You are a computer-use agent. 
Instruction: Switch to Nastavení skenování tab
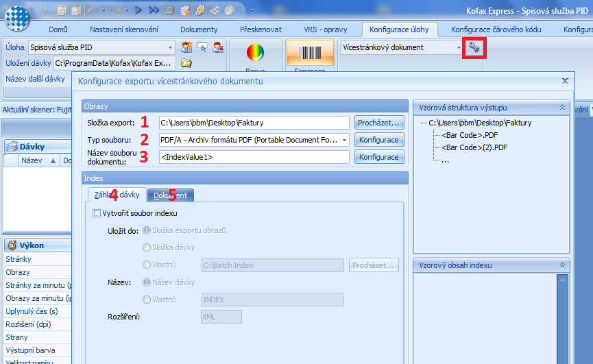point(124,29)
